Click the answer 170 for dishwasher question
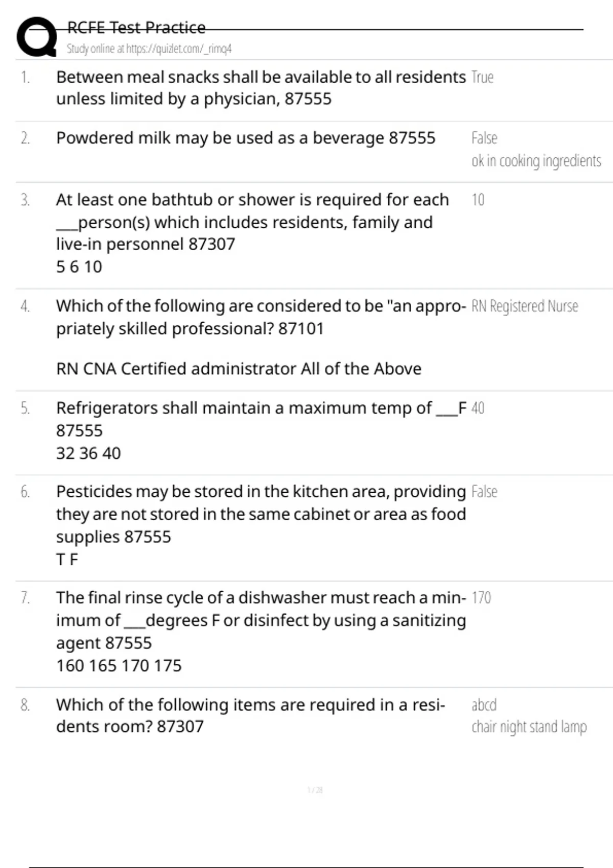Screen dimensions: 613x868 (x=481, y=598)
